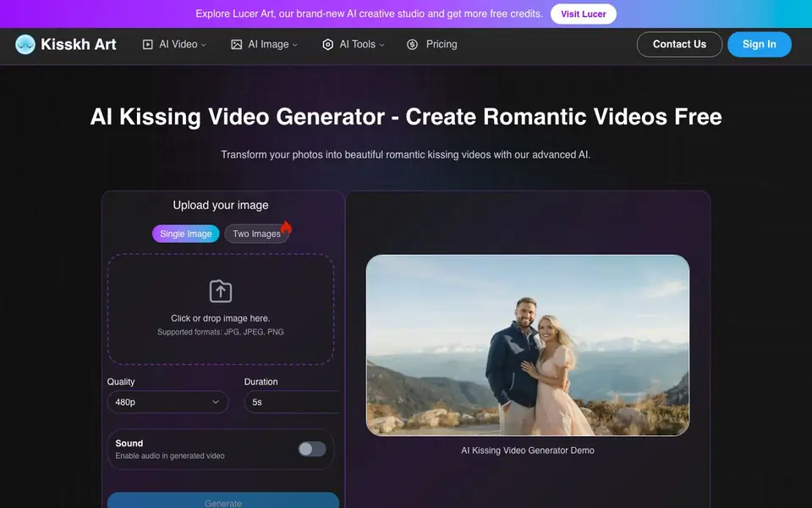Toggle the Sound audio switch
812x508 pixels.
tap(312, 449)
